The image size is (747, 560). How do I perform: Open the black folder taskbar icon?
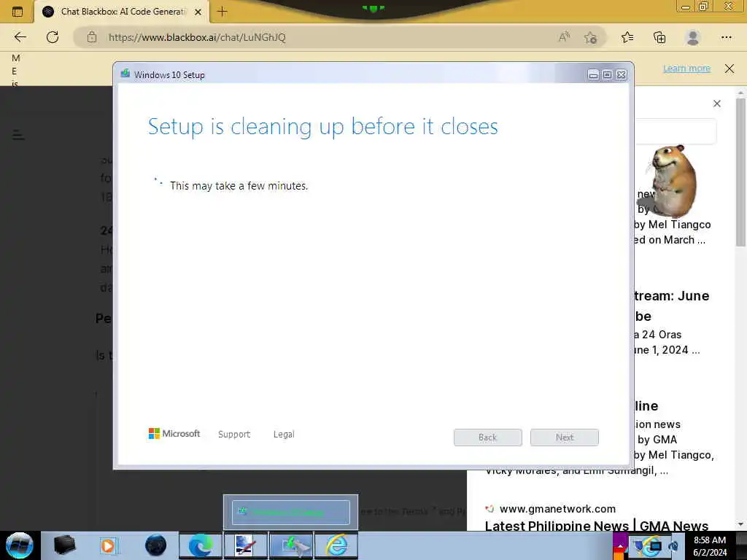pyautogui.click(x=64, y=545)
